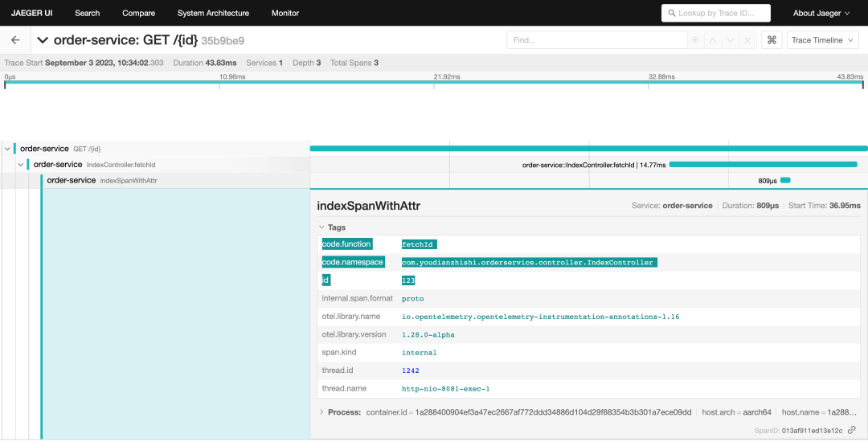The image size is (868, 442).
Task: Click the otel.library.name value
Action: tap(540, 317)
